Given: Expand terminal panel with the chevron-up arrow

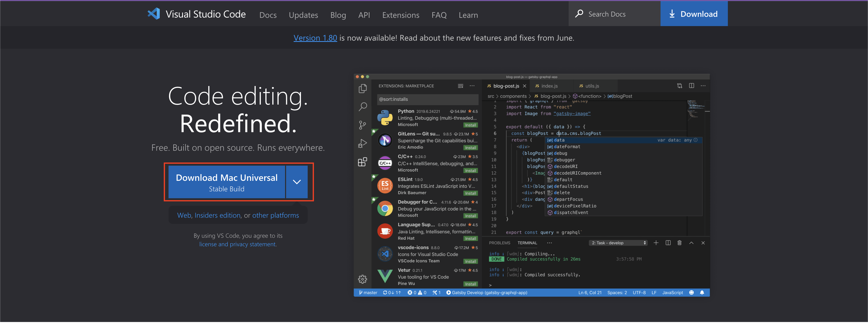Looking at the screenshot, I should [x=691, y=243].
